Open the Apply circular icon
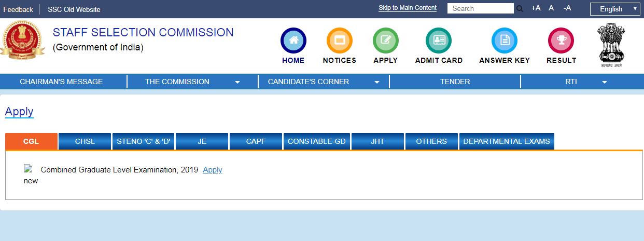This screenshot has height=241, width=644. point(386,41)
